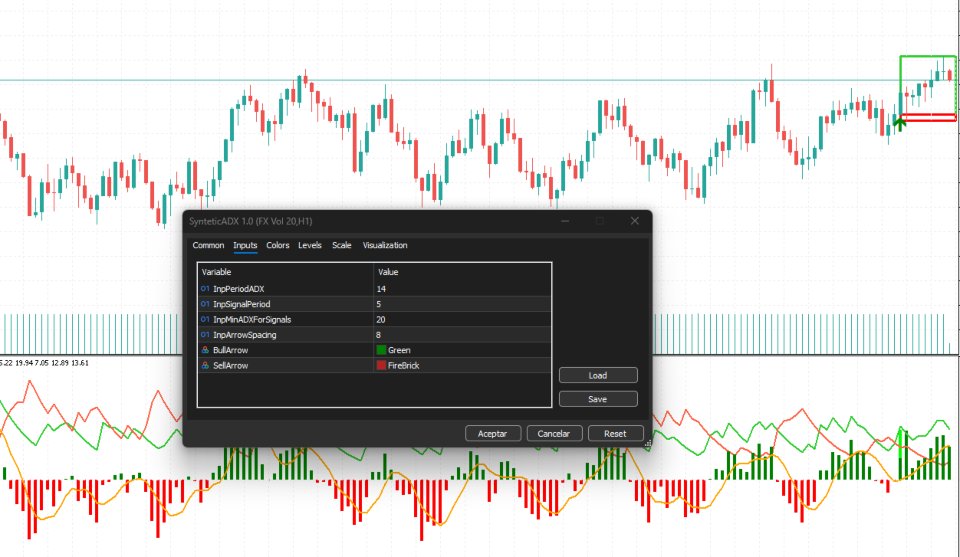Open the Levels tab
Screen dimensions: 960x557
tap(310, 245)
